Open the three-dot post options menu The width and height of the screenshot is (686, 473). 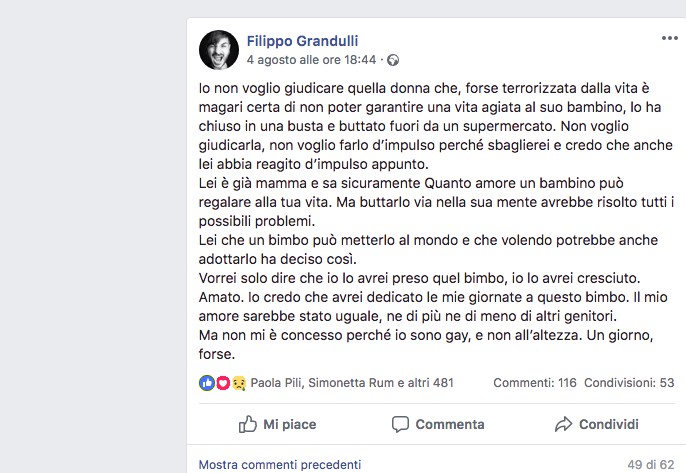point(669,39)
